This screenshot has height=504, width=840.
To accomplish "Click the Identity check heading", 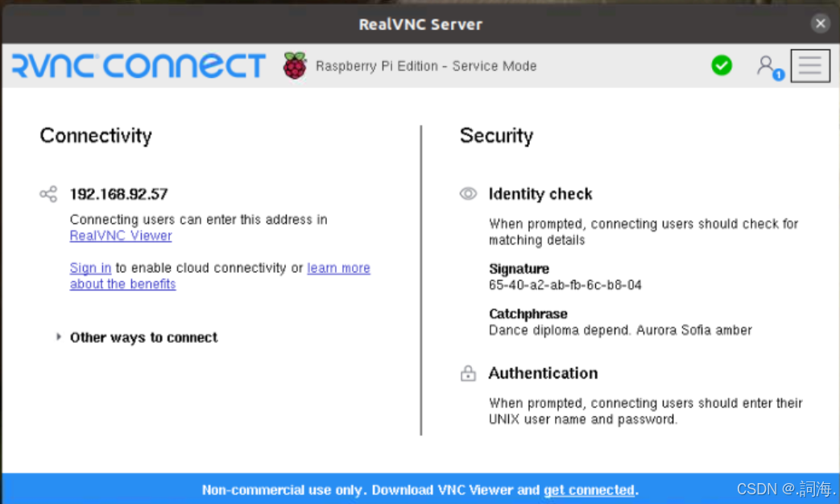I will point(540,194).
